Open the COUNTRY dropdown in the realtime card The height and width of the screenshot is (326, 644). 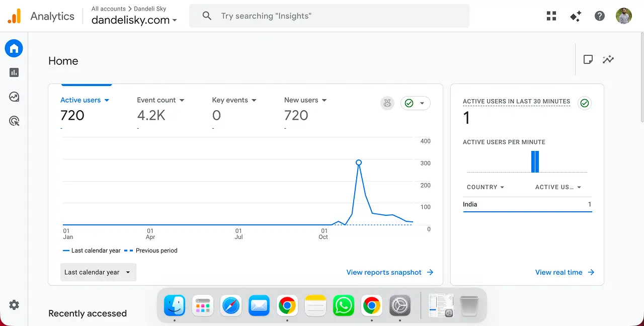[484, 187]
